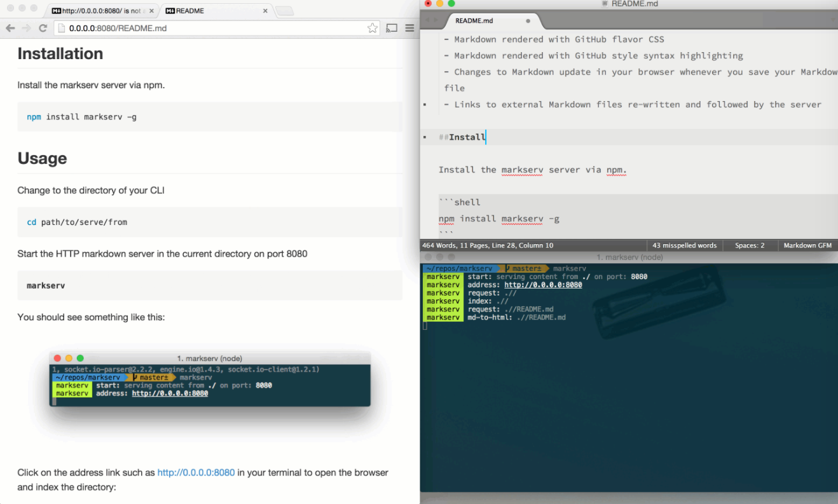This screenshot has height=504, width=838.
Task: Click 'Markdown rendered with GitHub flavor CSS' line
Action: pyautogui.click(x=554, y=39)
